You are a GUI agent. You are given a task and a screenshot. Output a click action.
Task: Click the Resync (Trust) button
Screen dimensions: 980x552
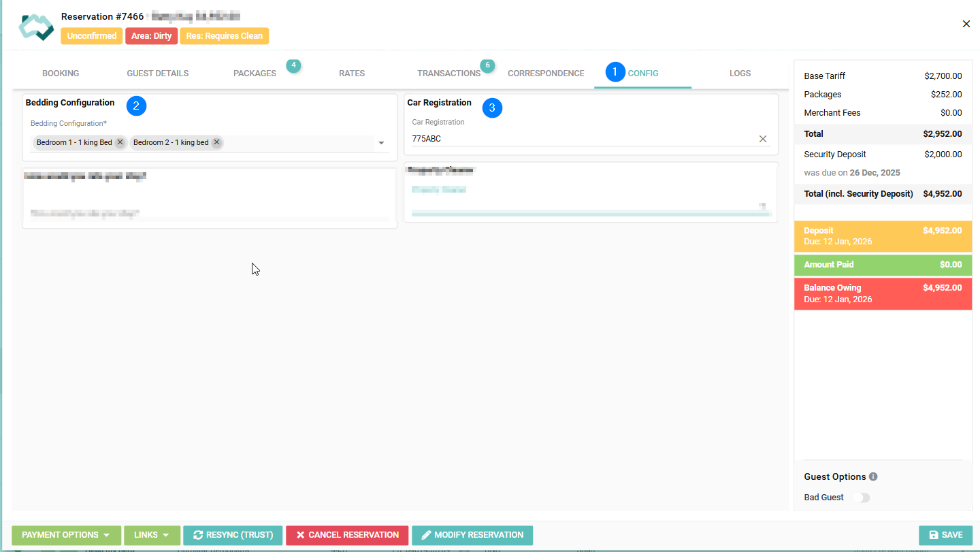(233, 535)
